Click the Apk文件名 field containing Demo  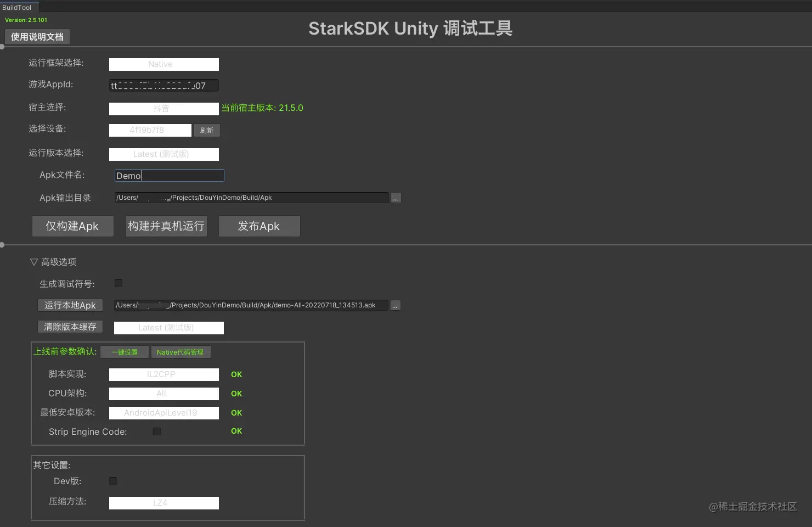(170, 176)
